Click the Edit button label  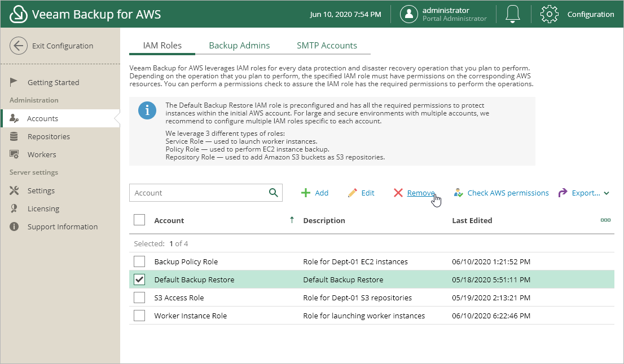coord(368,193)
